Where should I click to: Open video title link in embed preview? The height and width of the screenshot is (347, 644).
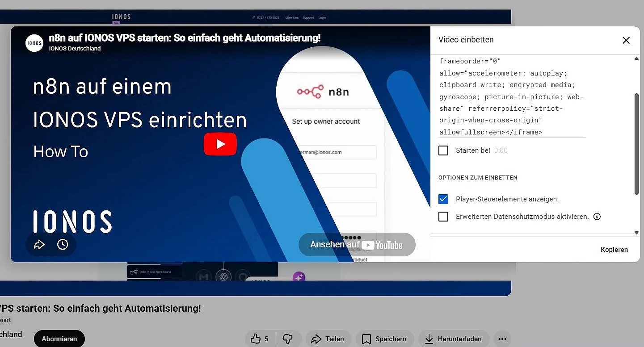pyautogui.click(x=185, y=38)
